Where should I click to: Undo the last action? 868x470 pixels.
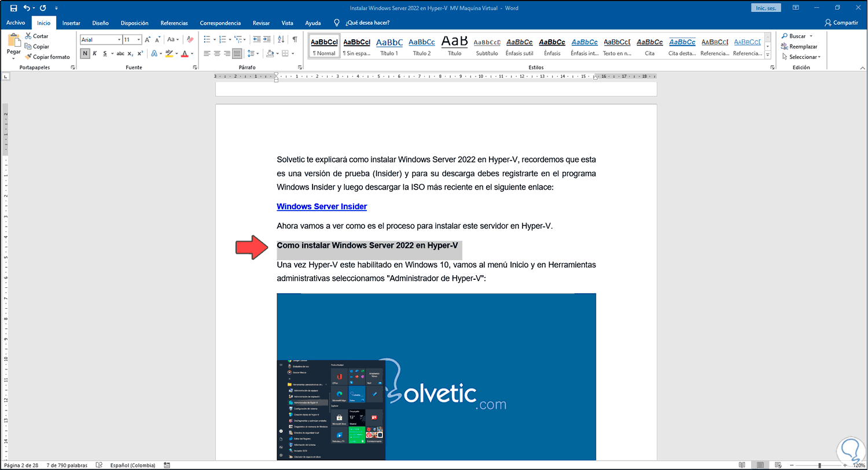click(x=27, y=8)
